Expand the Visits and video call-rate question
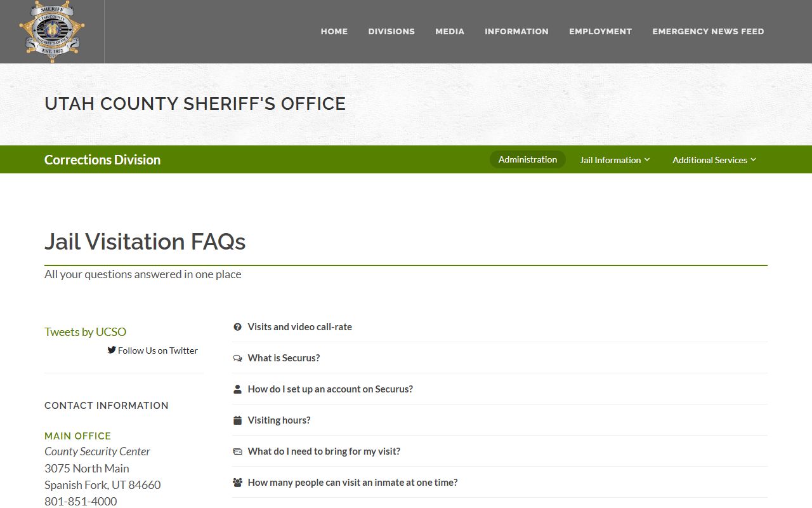The image size is (812, 508). coord(500,327)
